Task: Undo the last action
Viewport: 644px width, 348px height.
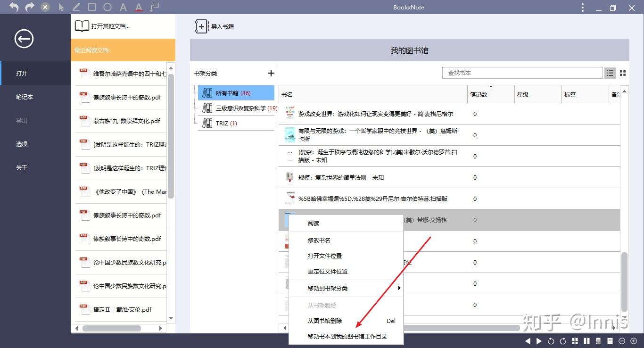Action: [13, 7]
